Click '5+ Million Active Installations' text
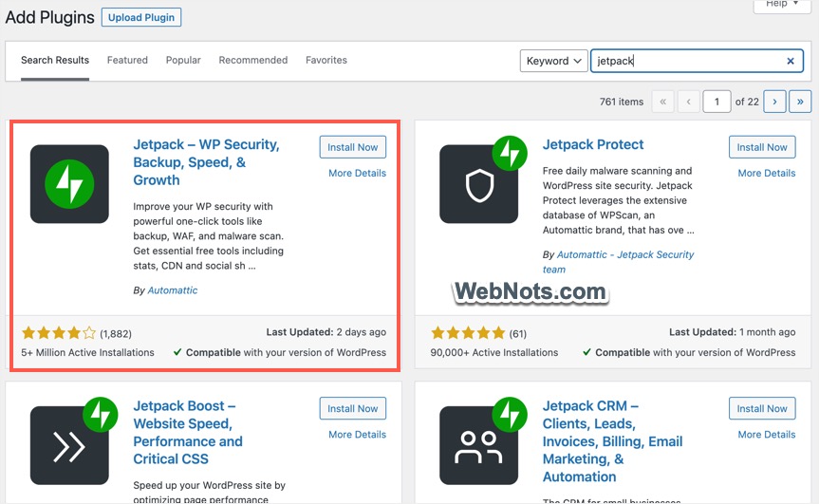Image resolution: width=819 pixels, height=504 pixels. click(87, 352)
